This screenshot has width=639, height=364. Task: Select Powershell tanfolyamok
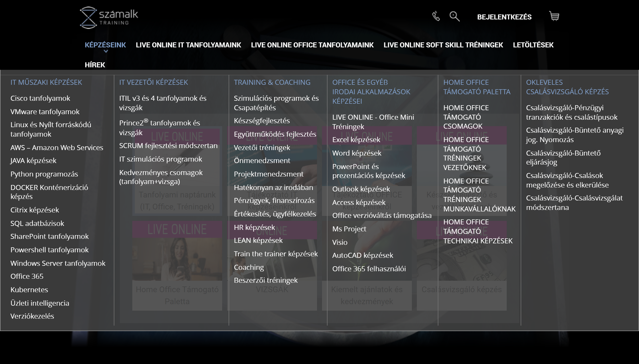50,250
